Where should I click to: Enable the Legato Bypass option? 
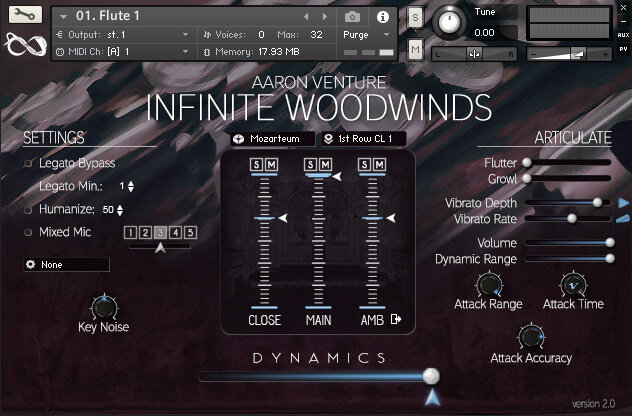click(30, 163)
